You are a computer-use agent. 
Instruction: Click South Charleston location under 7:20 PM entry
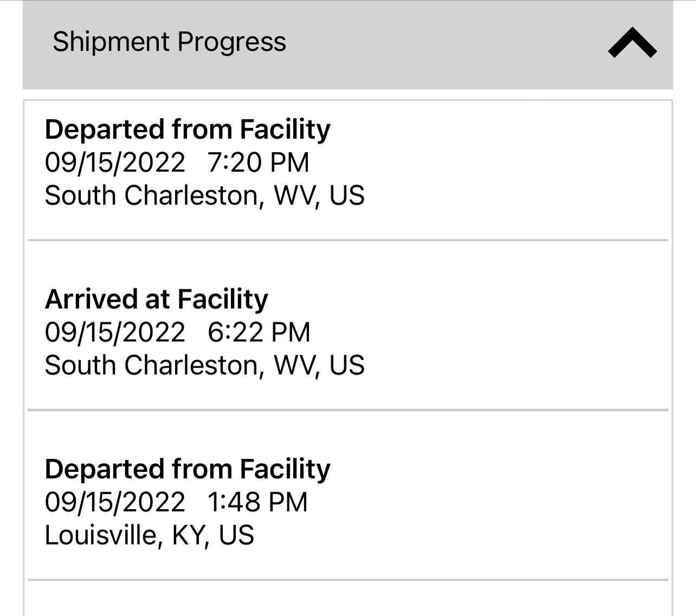click(x=205, y=196)
